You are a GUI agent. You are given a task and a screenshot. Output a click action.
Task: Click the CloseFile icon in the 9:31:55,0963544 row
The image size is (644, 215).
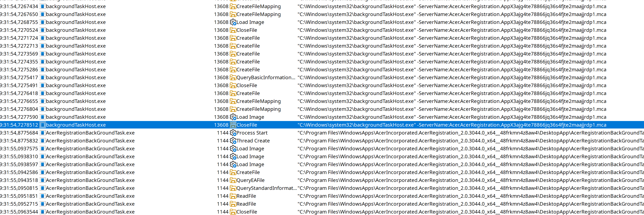pos(233,212)
